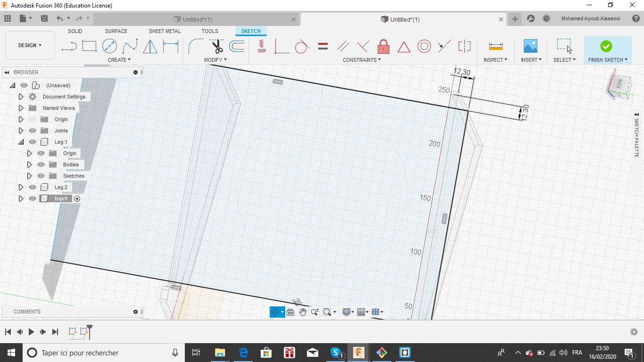Apply the Symmetry constraint
Screen dimensions: 644x362
[464, 46]
